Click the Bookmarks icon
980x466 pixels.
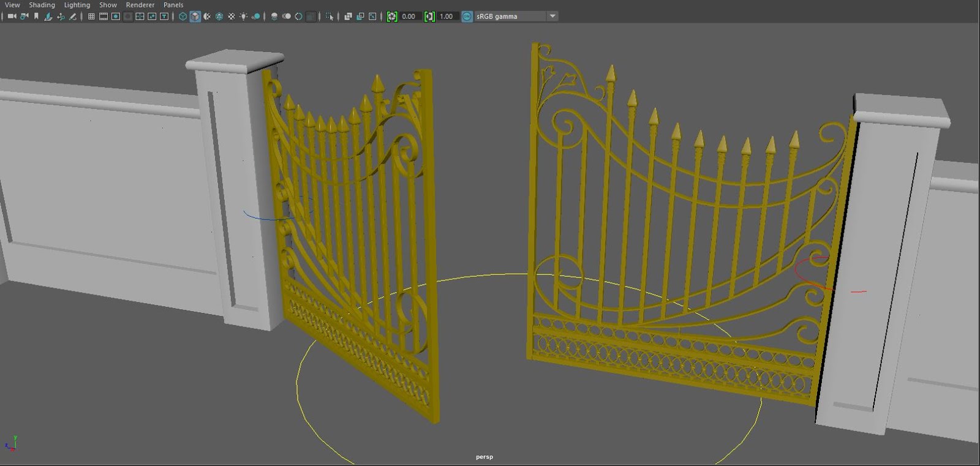[x=36, y=17]
